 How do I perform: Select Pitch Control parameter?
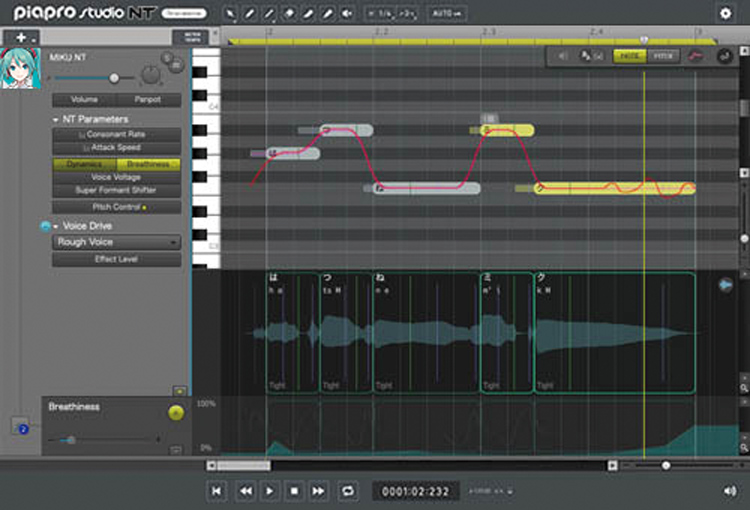click(x=116, y=207)
